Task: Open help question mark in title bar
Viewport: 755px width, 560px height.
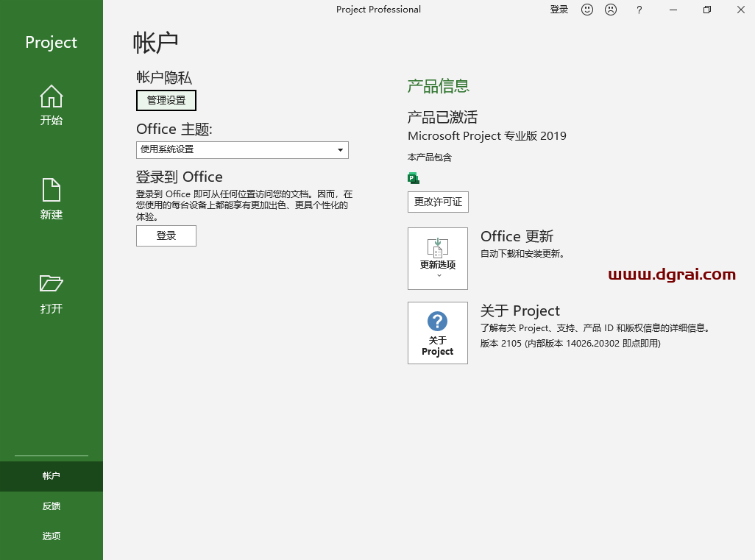Action: pyautogui.click(x=639, y=10)
